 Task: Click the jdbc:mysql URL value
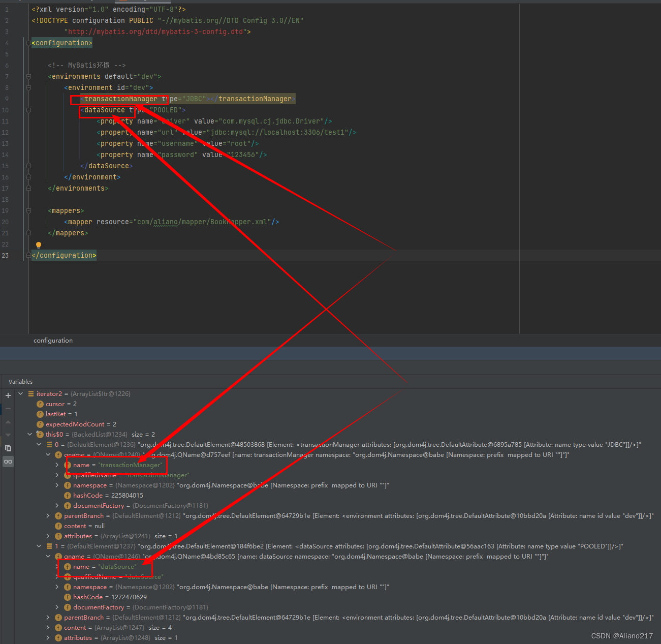pyautogui.click(x=277, y=133)
